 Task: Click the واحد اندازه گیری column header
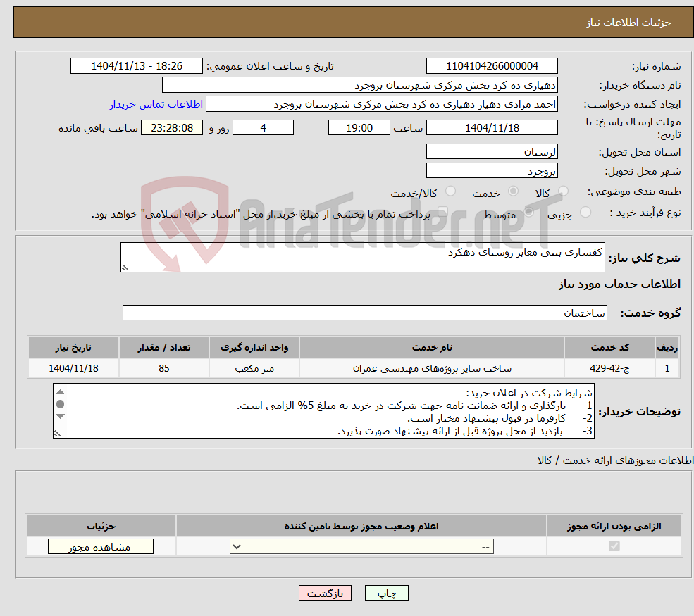tap(254, 348)
